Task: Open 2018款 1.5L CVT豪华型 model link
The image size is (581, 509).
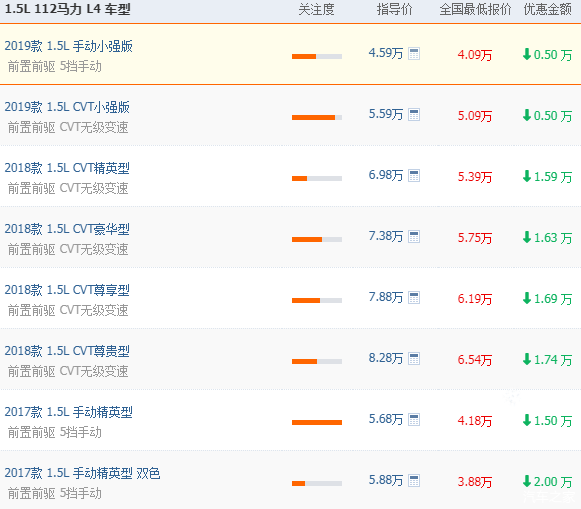Action: [67, 229]
